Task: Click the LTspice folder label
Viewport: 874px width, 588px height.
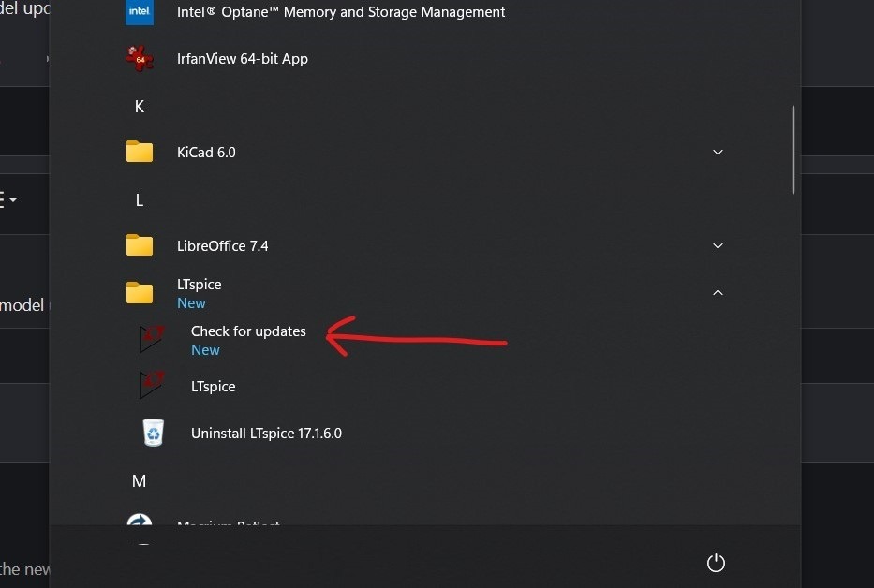Action: (x=199, y=285)
